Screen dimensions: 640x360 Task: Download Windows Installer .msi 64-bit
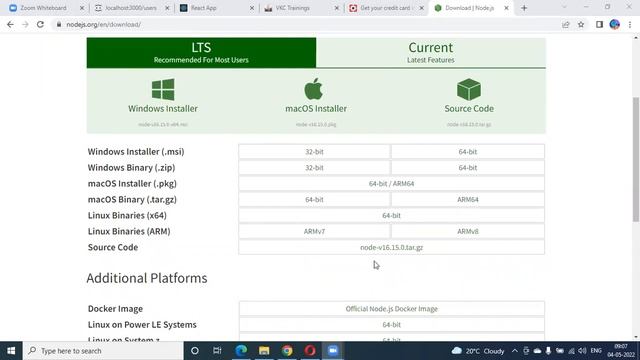click(x=468, y=151)
